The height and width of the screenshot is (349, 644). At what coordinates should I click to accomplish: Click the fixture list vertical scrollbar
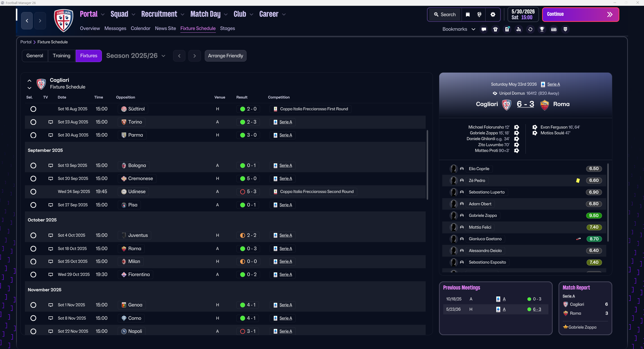click(427, 165)
